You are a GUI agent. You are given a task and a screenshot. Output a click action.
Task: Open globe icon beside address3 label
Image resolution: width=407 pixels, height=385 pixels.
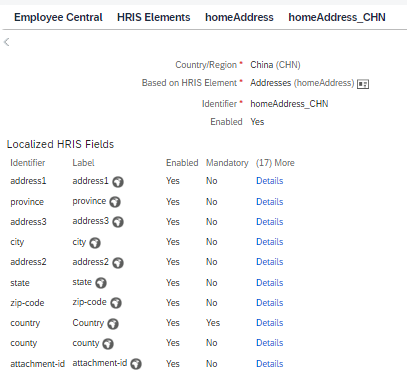(x=118, y=222)
